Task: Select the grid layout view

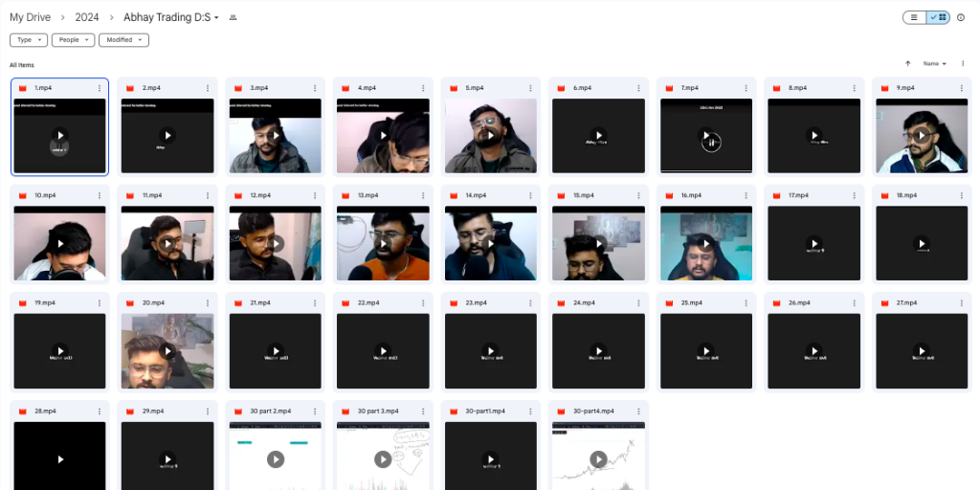Action: [x=938, y=17]
